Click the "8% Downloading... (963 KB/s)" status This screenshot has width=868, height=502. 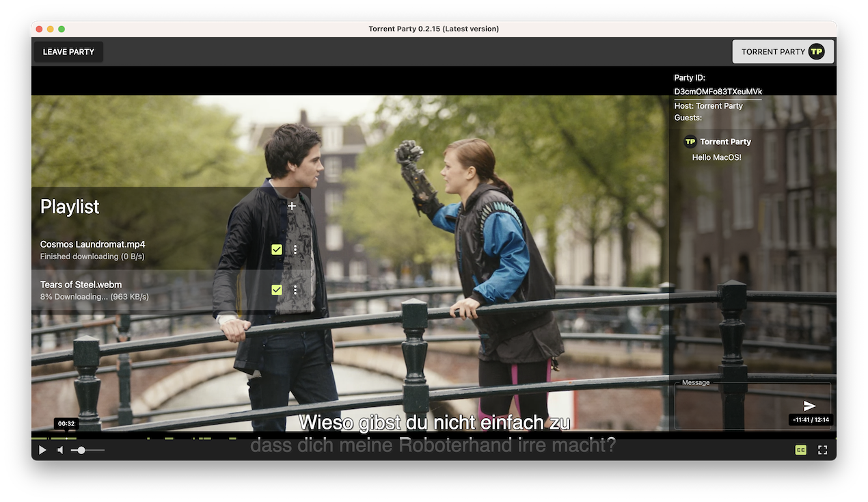(x=94, y=297)
